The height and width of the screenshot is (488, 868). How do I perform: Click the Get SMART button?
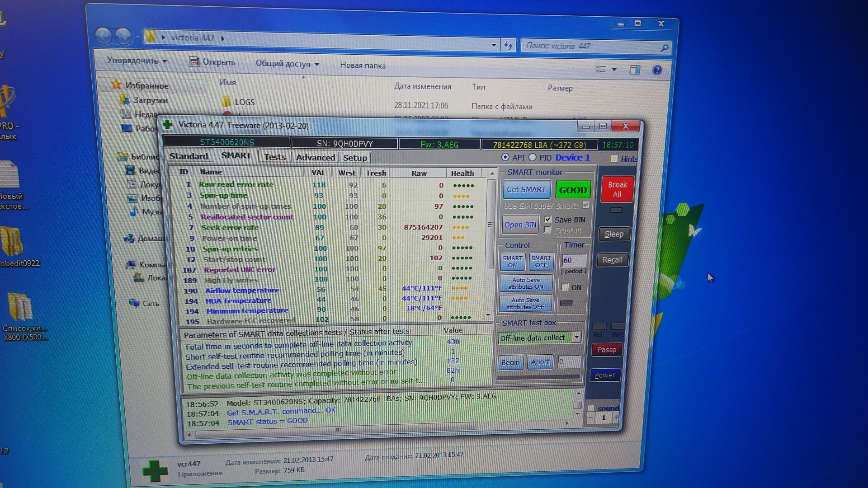[526, 190]
